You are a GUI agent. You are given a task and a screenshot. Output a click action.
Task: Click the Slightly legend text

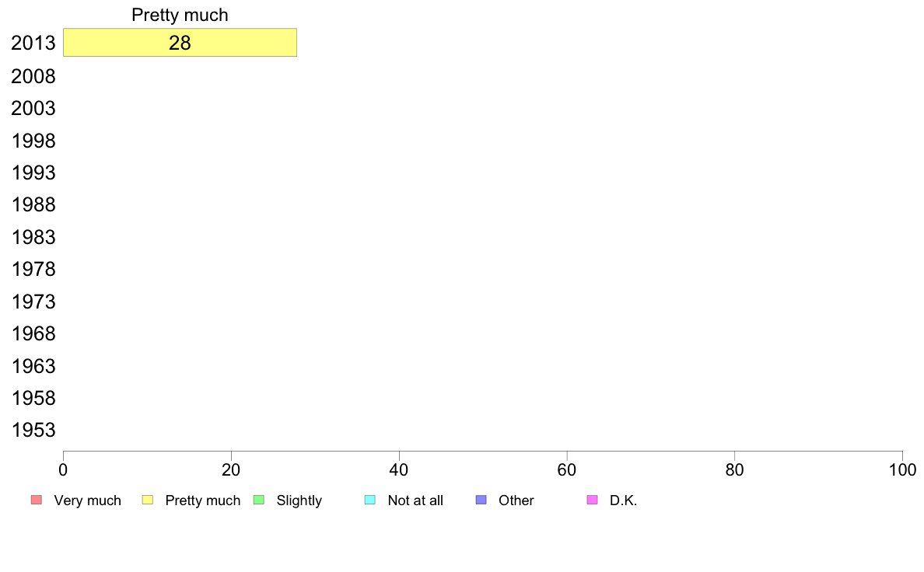299,500
